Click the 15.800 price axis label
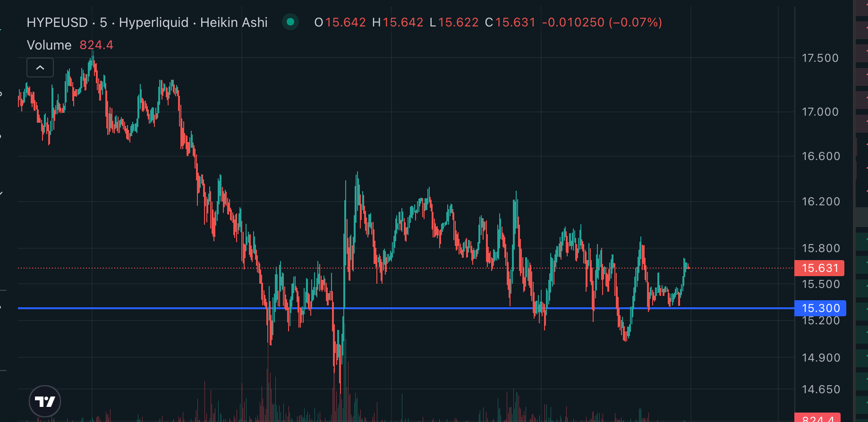This screenshot has height=422, width=868. pos(821,248)
